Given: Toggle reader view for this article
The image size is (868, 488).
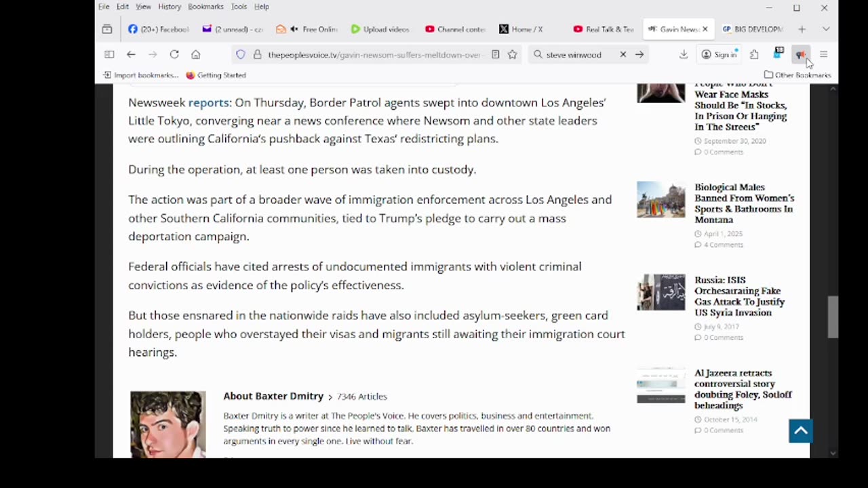Looking at the screenshot, I should coord(496,54).
